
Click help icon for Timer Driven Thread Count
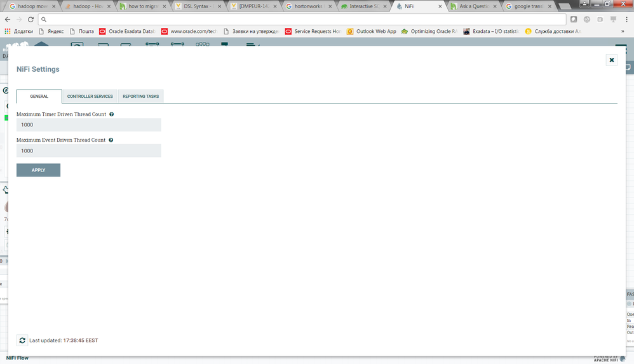coord(112,114)
